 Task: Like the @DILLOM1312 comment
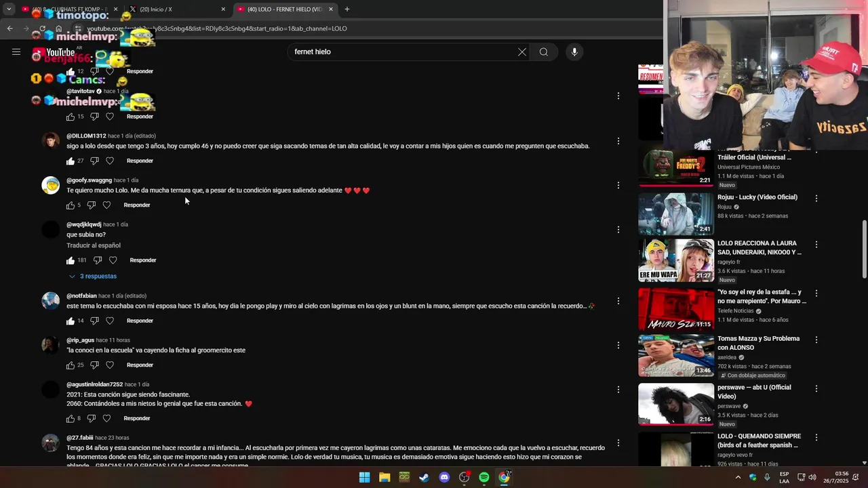[71, 161]
